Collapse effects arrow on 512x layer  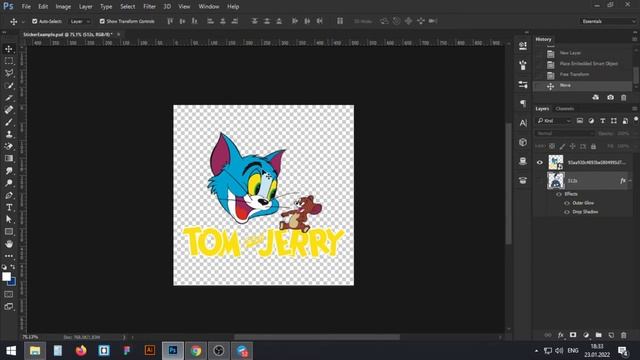630,180
